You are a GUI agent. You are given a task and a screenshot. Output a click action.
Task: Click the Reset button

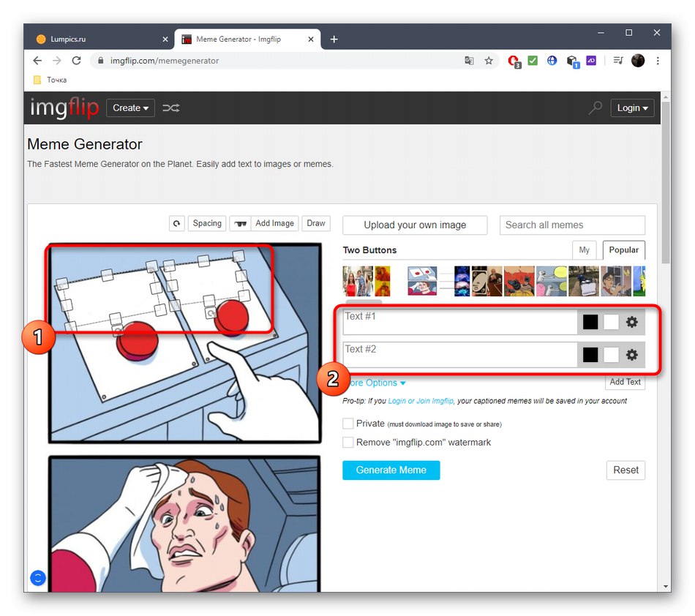pos(625,470)
